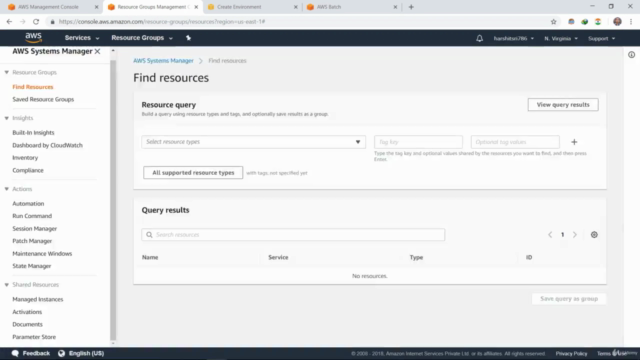Click the Feedback chat icon
The height and width of the screenshot is (360, 640).
(16, 353)
